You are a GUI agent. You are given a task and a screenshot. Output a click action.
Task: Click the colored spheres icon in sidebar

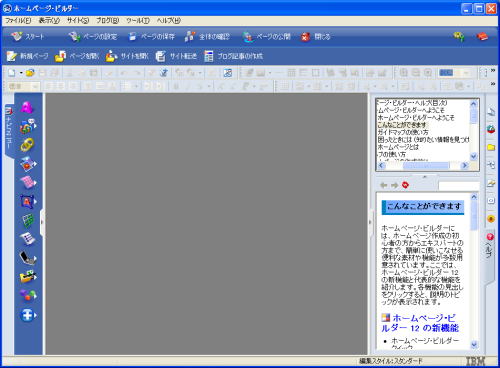tap(28, 295)
